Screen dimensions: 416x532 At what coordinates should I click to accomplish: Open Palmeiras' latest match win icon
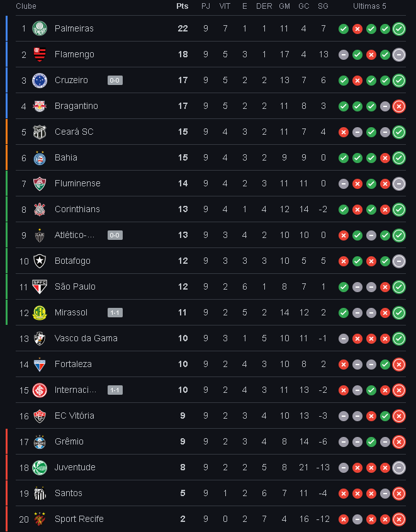point(399,29)
